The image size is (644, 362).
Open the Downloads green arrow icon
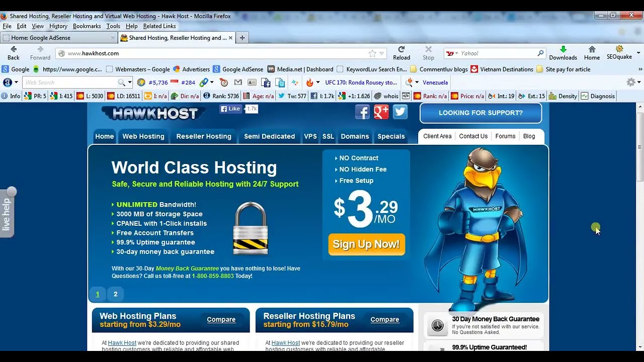pyautogui.click(x=563, y=49)
